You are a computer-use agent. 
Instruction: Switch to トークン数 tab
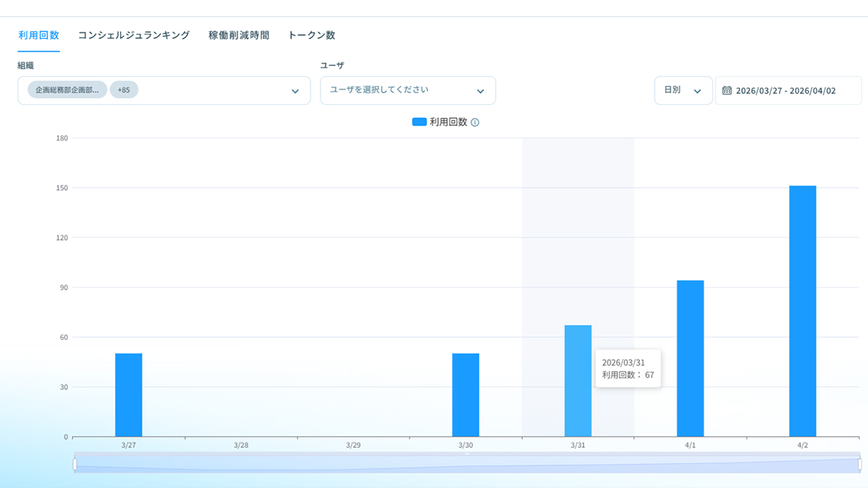pos(312,35)
